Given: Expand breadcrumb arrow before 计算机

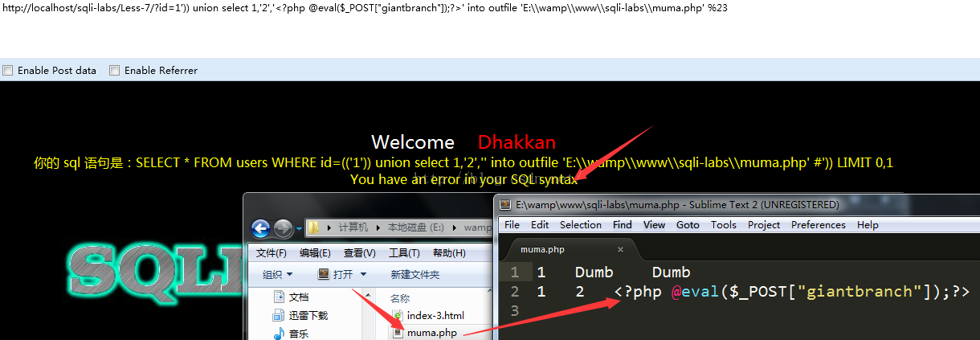Looking at the screenshot, I should [x=329, y=229].
